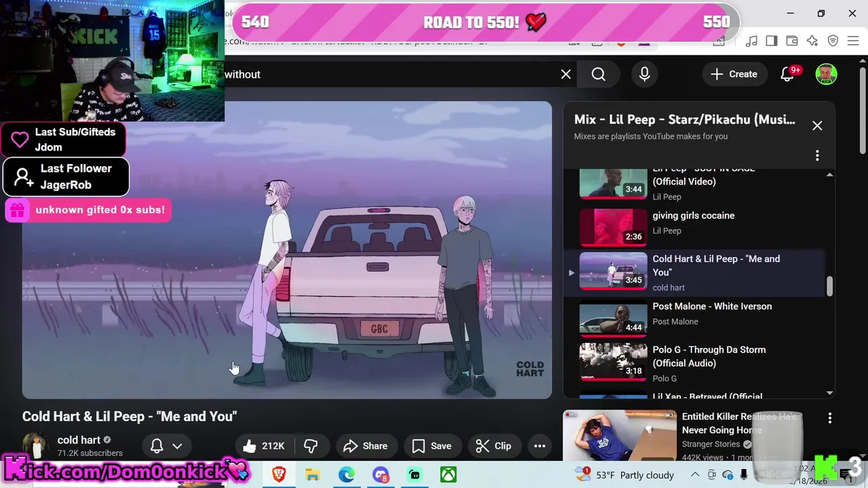Screen dimensions: 868x488
Task: Open Xbox app from the taskbar
Action: coord(448,474)
